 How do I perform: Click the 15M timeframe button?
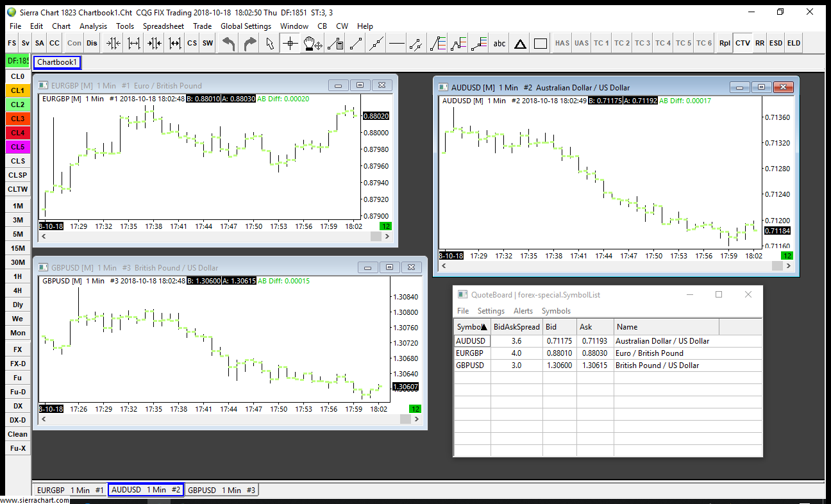pyautogui.click(x=17, y=248)
